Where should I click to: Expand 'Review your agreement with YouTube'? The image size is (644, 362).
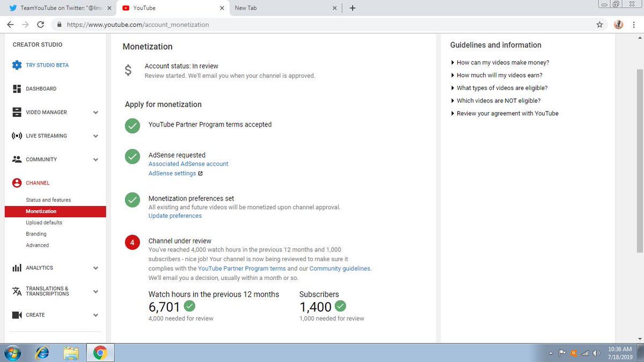[504, 114]
